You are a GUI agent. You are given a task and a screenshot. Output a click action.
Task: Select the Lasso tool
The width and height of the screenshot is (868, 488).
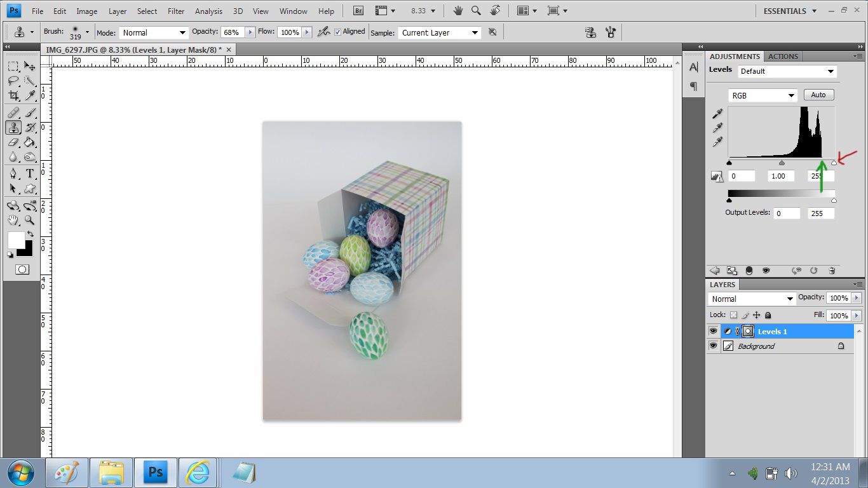13,81
